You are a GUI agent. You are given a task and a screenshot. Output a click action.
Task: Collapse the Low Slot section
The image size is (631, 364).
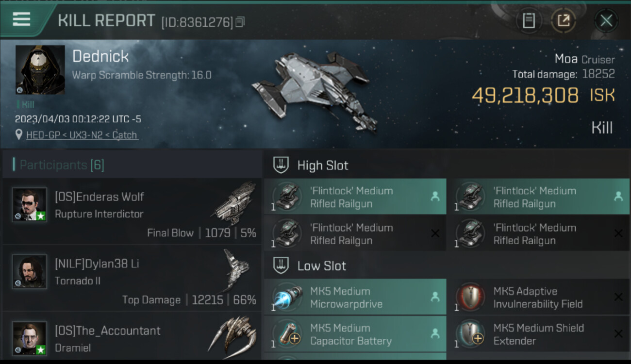tap(321, 266)
